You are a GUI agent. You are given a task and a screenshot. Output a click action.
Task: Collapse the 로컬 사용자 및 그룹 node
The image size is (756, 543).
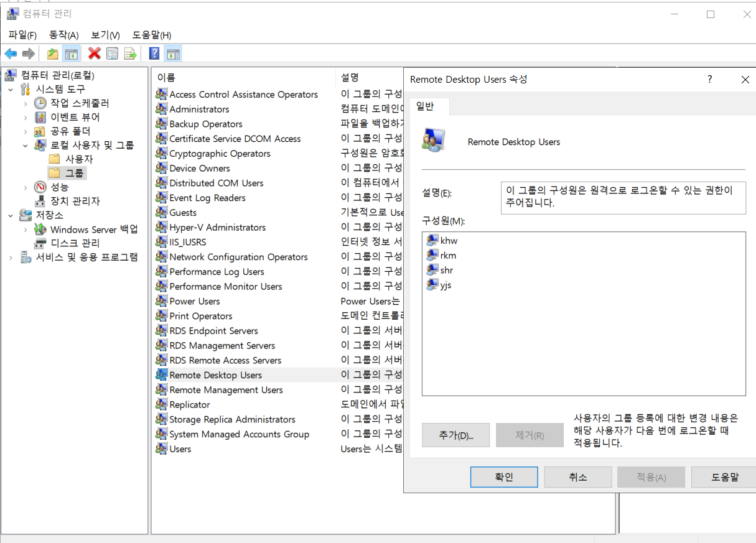click(x=26, y=146)
